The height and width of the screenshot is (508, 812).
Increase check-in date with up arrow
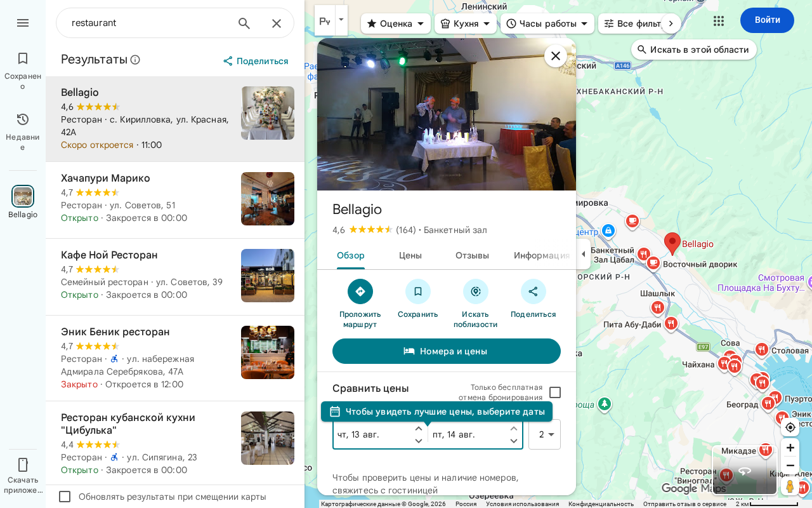point(419,429)
